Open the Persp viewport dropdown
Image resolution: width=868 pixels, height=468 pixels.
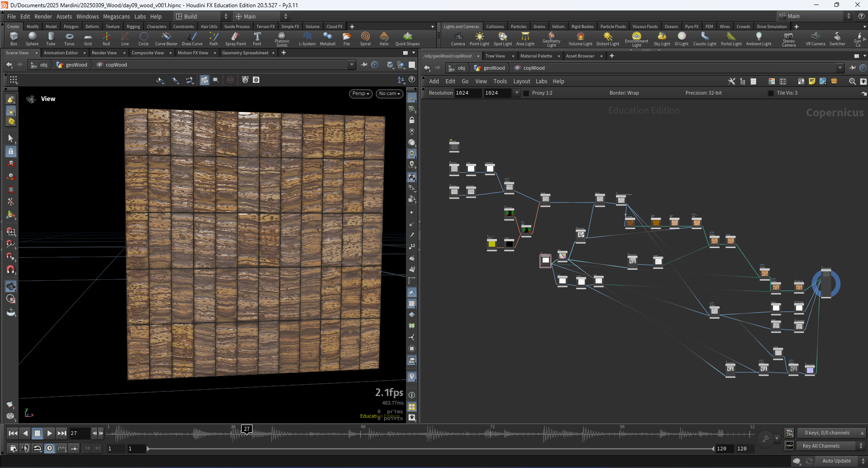pos(361,94)
